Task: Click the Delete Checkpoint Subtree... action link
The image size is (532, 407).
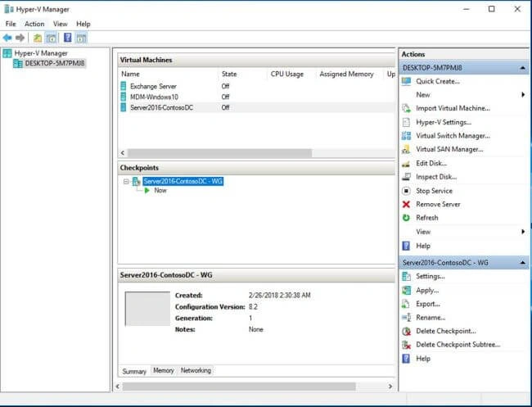Action: point(458,345)
